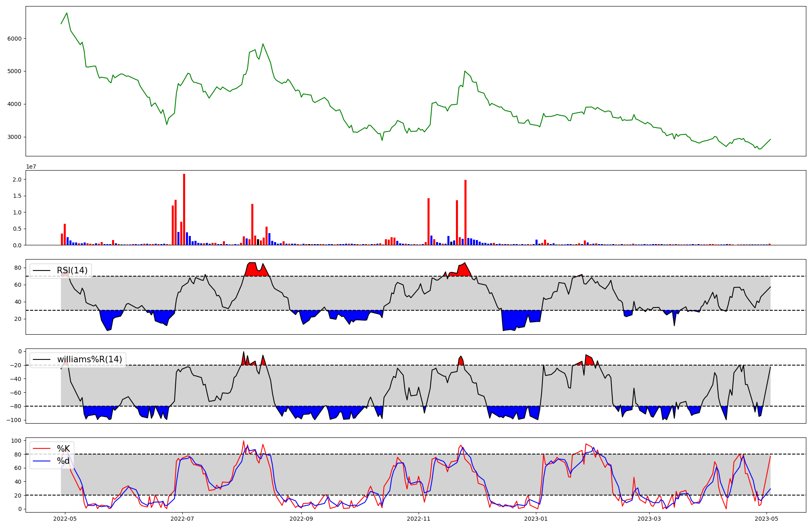Click the 1e7 volume scale label
The height and width of the screenshot is (528, 812).
31,167
